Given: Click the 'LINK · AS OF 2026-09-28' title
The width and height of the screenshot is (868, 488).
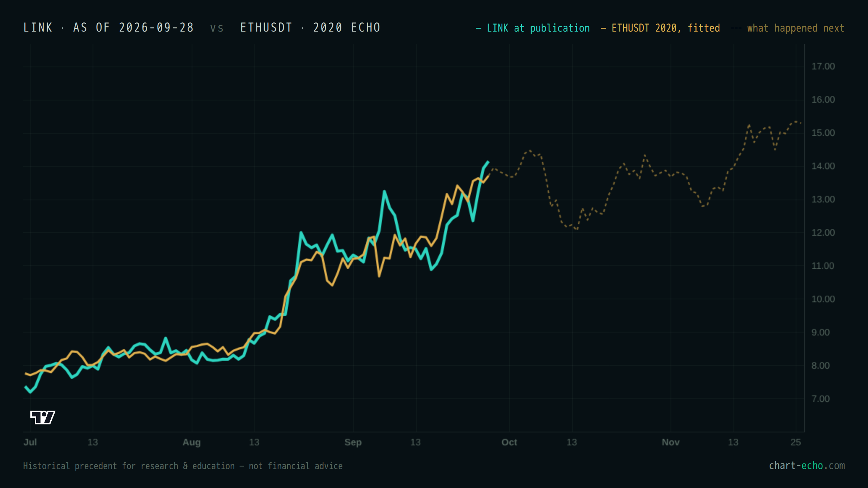Looking at the screenshot, I should point(109,27).
